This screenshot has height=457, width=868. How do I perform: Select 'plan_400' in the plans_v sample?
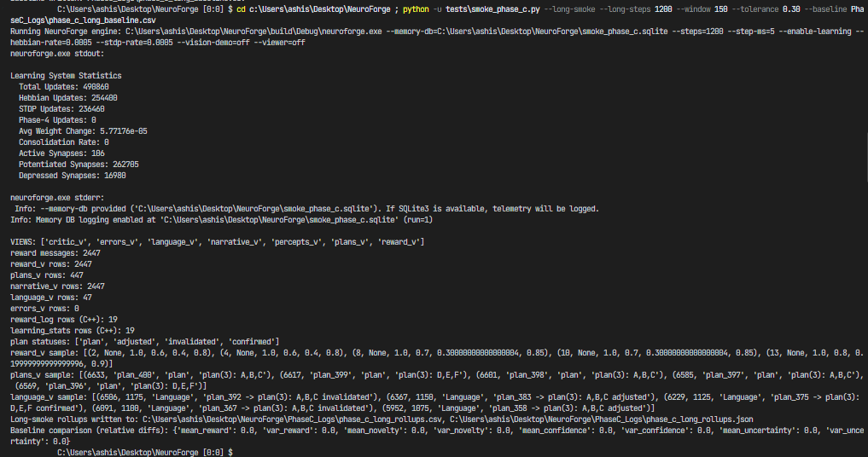[136, 374]
